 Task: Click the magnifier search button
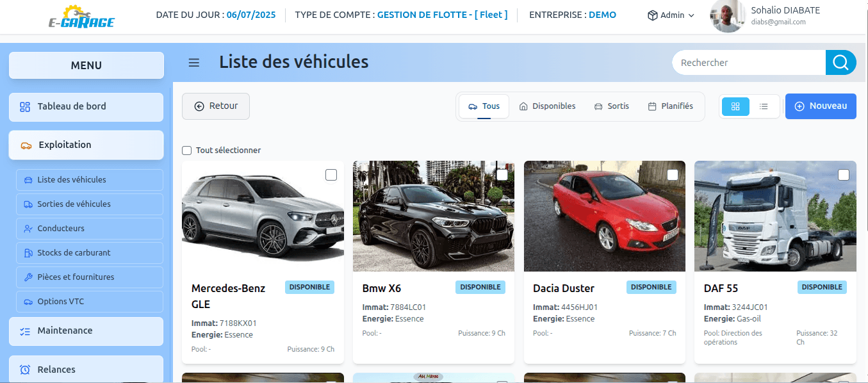(x=840, y=63)
